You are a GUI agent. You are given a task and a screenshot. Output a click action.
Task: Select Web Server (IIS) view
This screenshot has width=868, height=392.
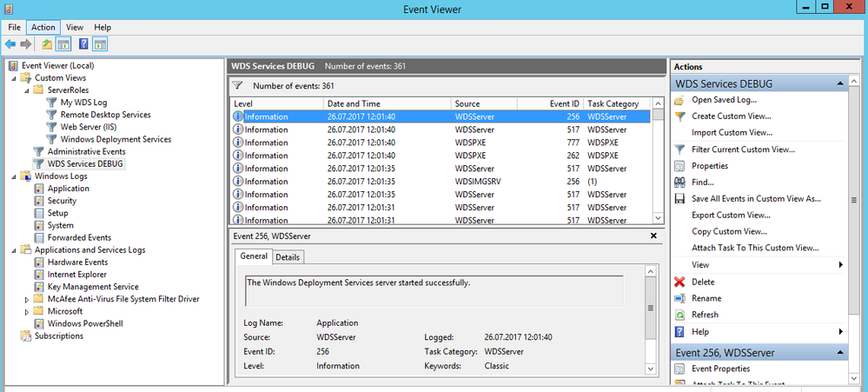(88, 128)
